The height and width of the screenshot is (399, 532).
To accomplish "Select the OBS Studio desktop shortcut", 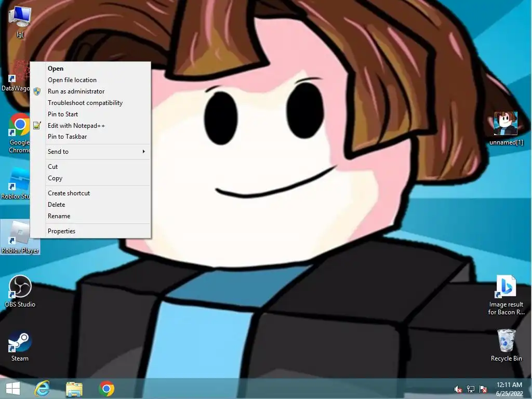I will click(x=20, y=291).
